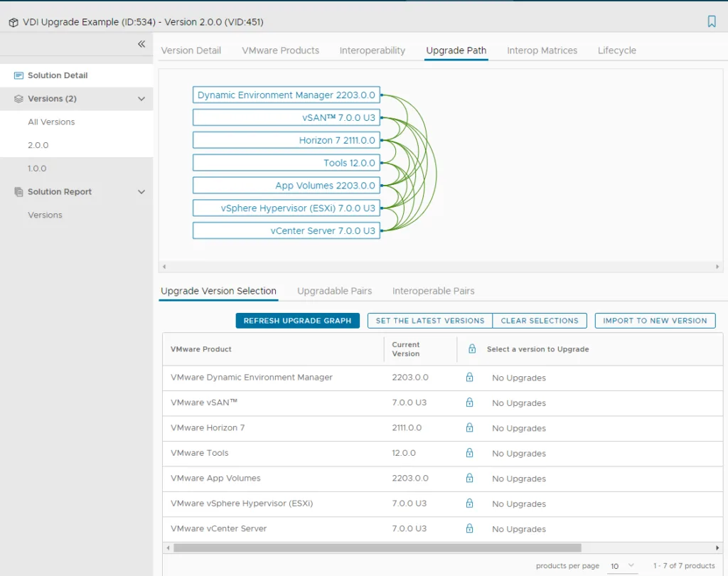Click the Current Version column header
The image size is (728, 576).
(406, 349)
